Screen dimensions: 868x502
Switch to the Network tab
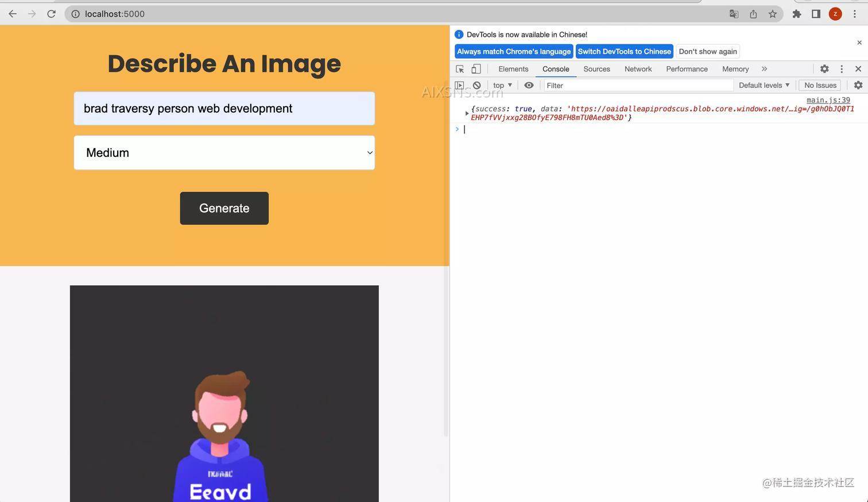point(638,69)
